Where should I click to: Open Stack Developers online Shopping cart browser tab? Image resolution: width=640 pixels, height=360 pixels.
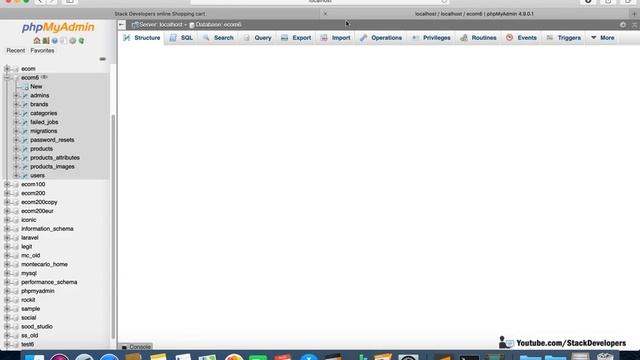(x=160, y=14)
